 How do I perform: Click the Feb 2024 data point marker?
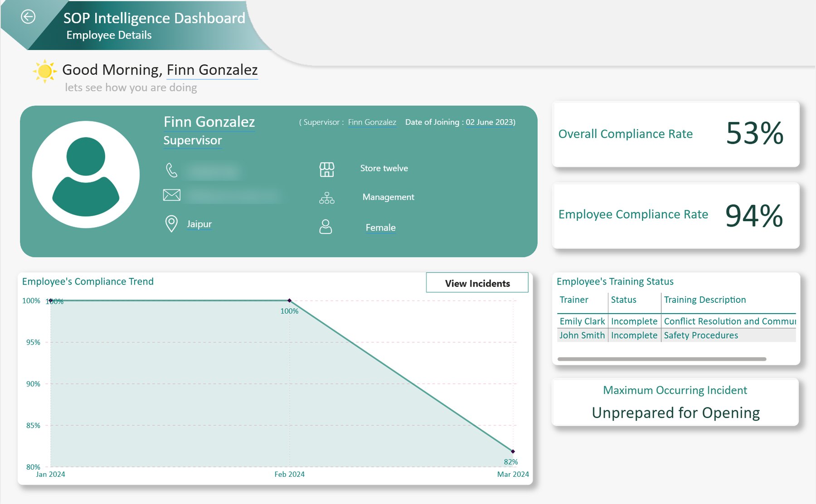[289, 300]
